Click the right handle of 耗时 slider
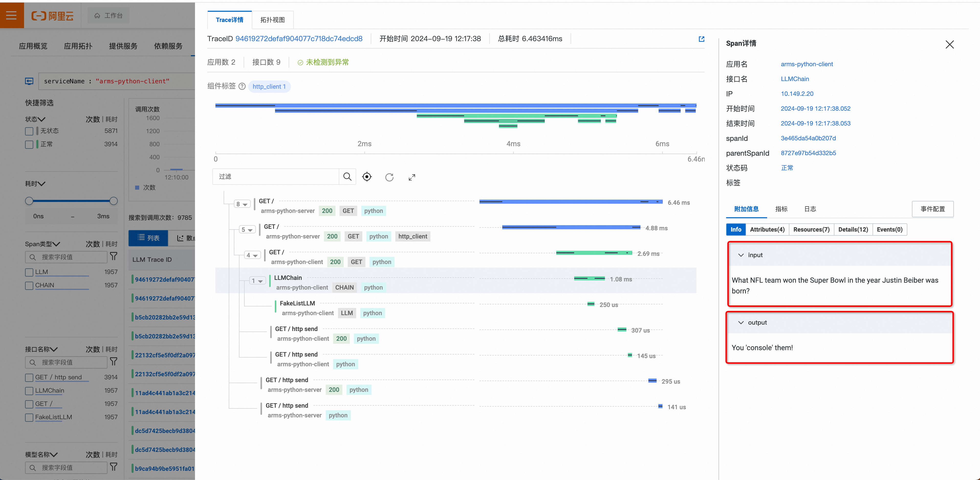 tap(113, 201)
